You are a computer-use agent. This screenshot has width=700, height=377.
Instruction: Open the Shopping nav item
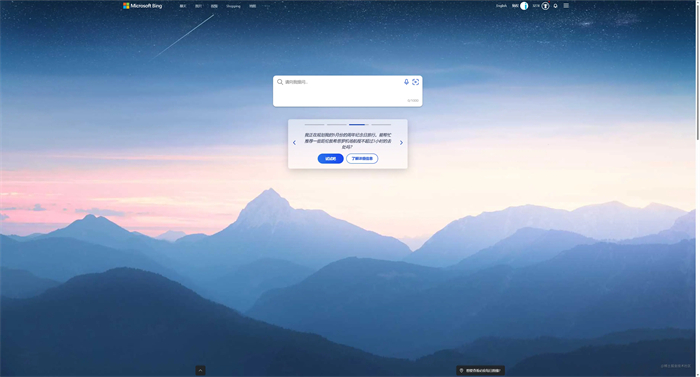point(233,6)
